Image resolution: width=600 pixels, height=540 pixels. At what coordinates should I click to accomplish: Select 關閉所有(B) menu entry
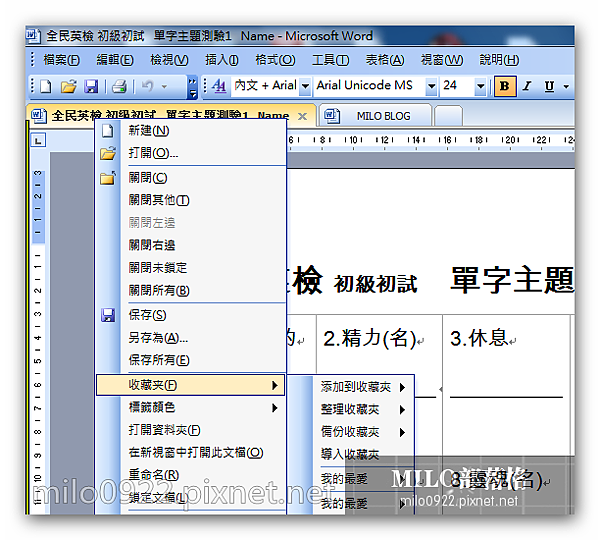click(191, 290)
